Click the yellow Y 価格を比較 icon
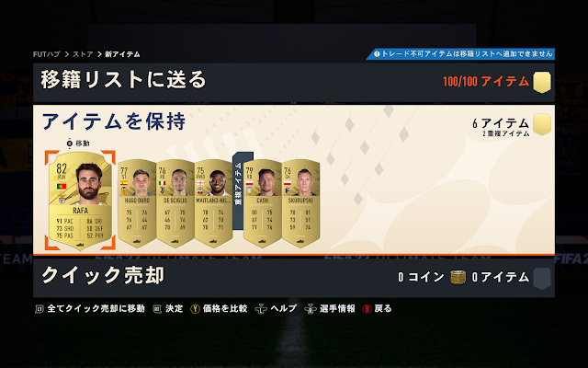 pos(195,309)
